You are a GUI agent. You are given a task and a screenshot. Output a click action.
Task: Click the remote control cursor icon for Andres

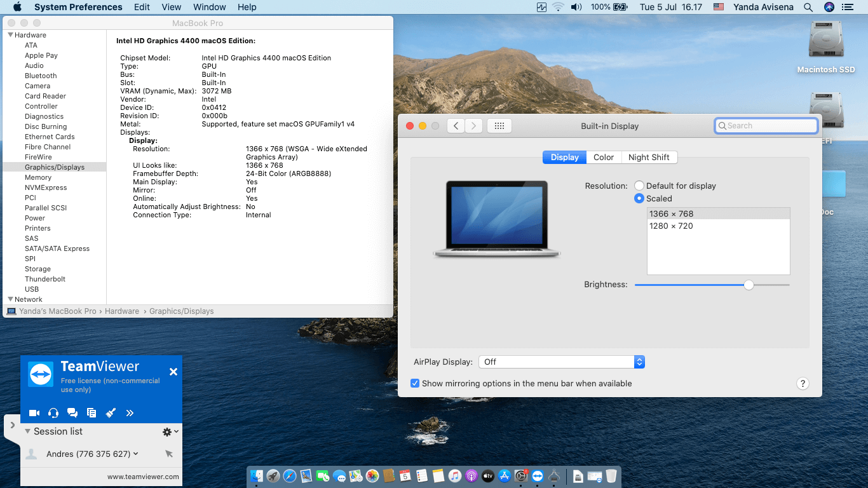(169, 454)
